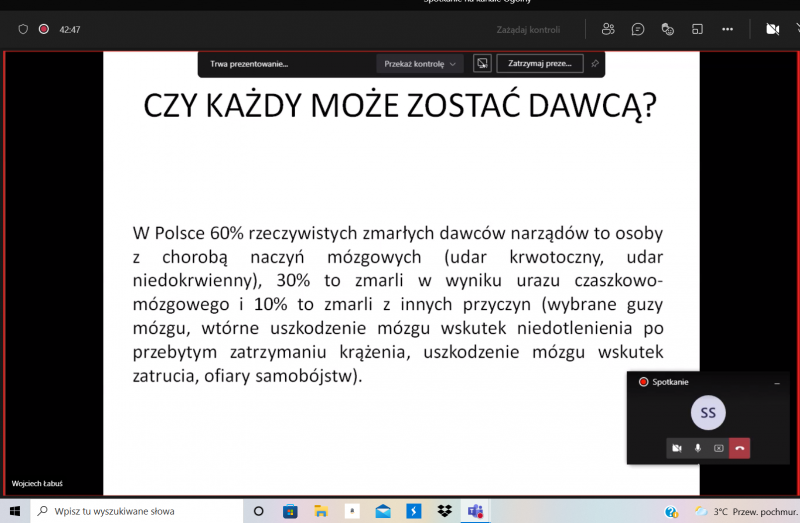Click the Zażądaj kontroli button
This screenshot has height=523, width=800.
coord(528,30)
